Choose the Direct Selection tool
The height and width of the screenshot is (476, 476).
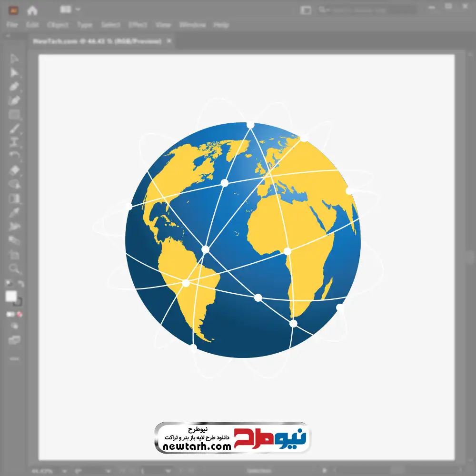[x=14, y=73]
